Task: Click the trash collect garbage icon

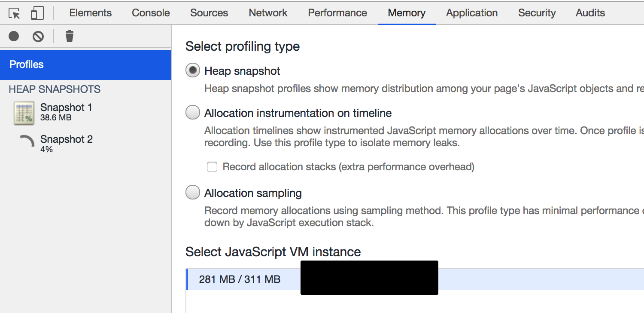Action: [70, 37]
